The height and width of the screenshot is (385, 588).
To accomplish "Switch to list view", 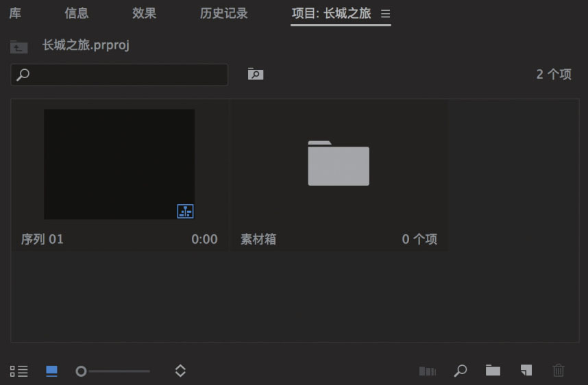I will point(19,371).
